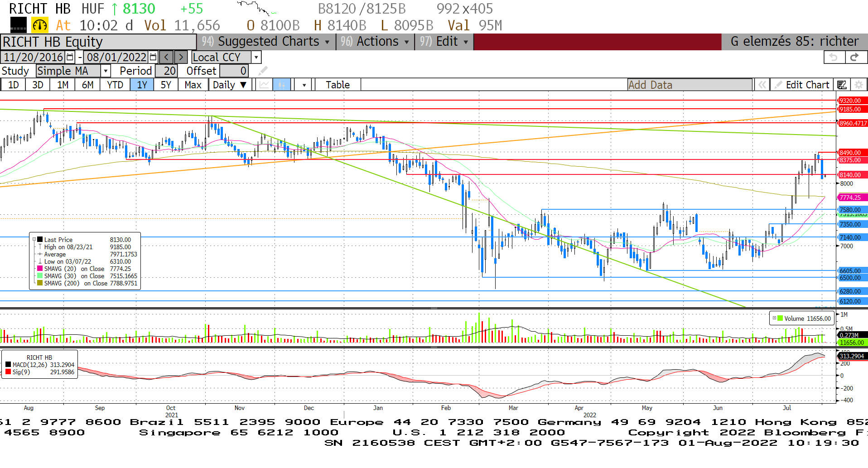Screen dimensions: 868x468
Task: Click the 313.2904 MACD value label
Action: pyautogui.click(x=852, y=356)
